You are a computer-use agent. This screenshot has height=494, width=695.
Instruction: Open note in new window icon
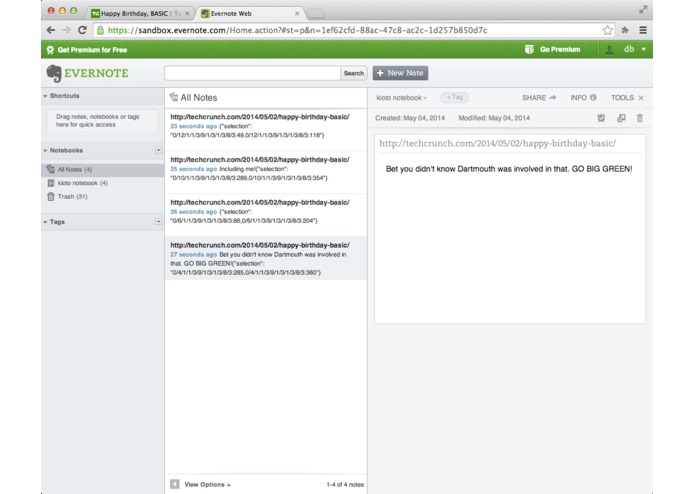pyautogui.click(x=621, y=118)
